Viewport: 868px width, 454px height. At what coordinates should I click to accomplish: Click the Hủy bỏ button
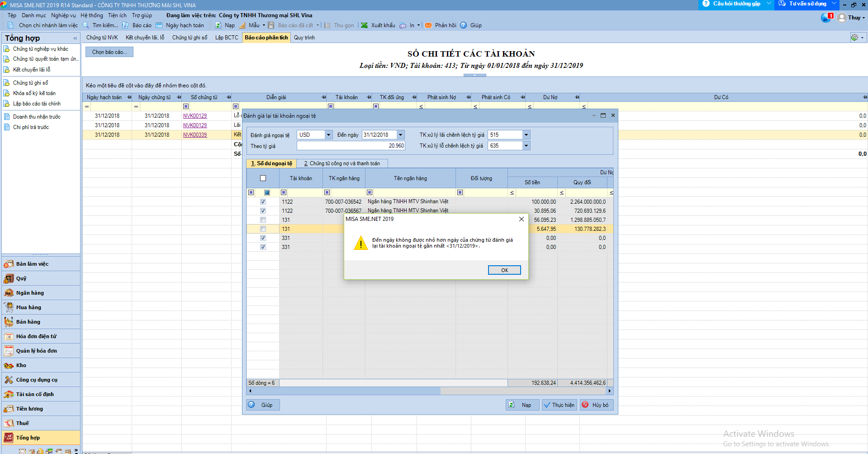click(x=596, y=405)
